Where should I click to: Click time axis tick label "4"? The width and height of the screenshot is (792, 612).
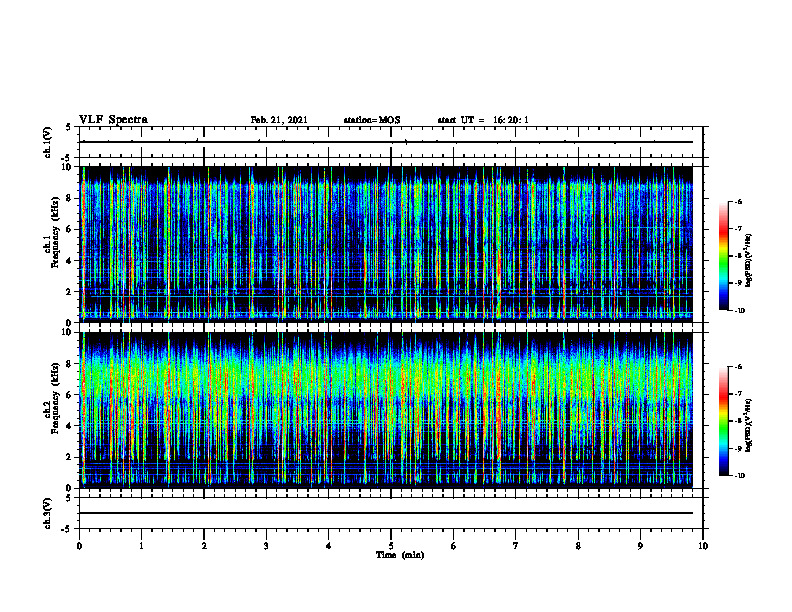[x=329, y=546]
